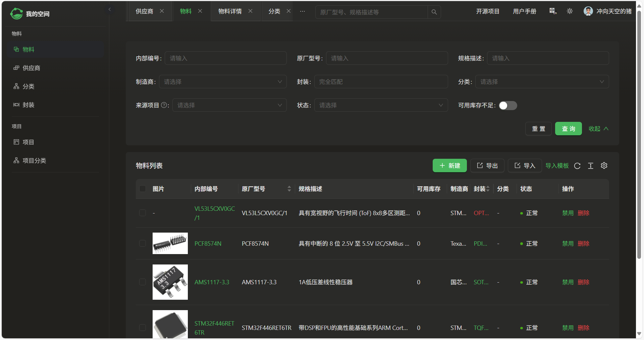Image resolution: width=644 pixels, height=340 pixels.
Task: Click the search magnifier icon
Action: (x=434, y=12)
